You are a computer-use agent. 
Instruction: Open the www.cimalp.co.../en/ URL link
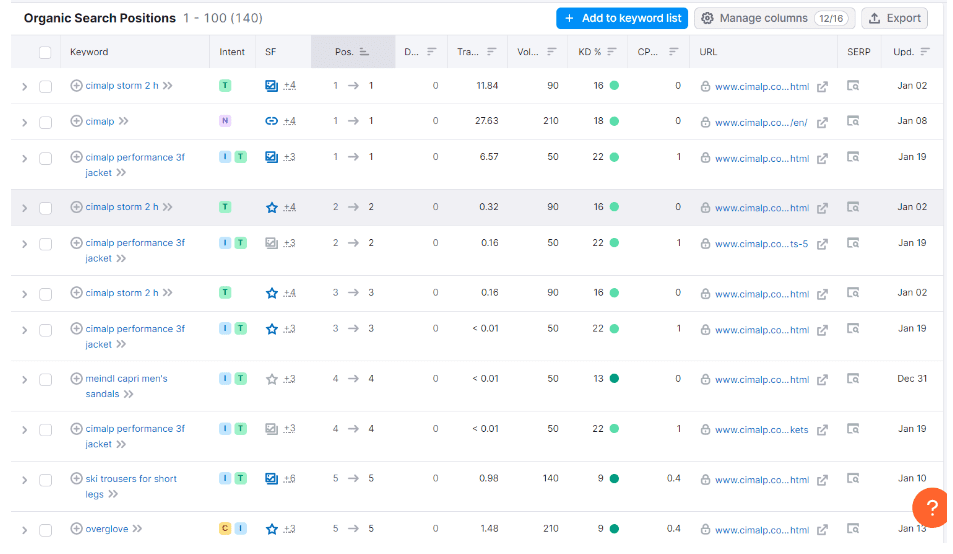coord(761,123)
